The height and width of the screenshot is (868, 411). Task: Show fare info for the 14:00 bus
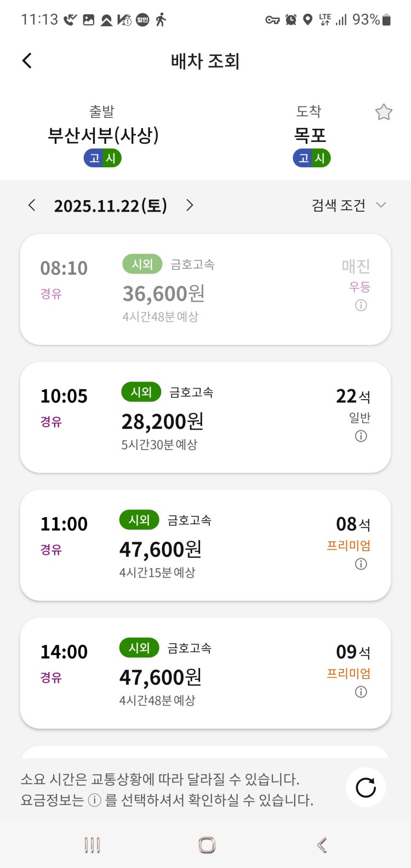361,692
